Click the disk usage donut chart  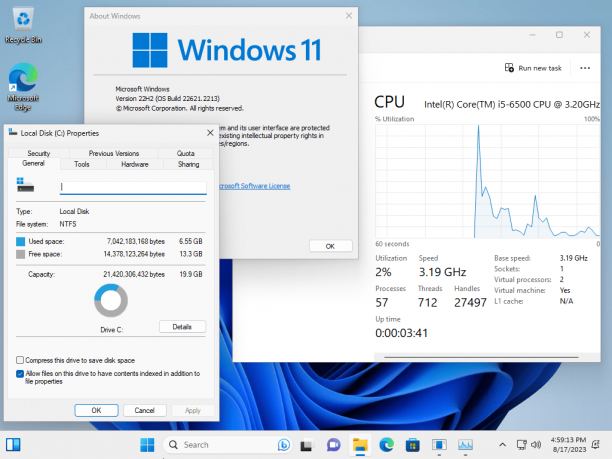click(x=111, y=300)
